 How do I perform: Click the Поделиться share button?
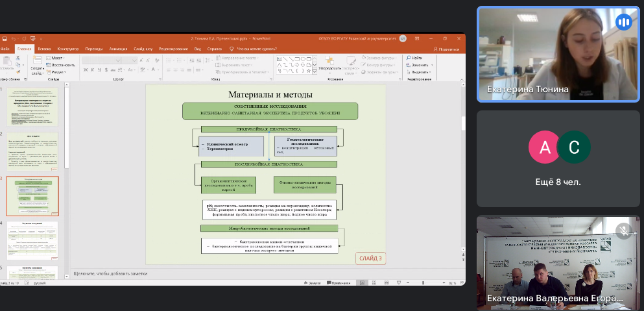[x=446, y=49]
